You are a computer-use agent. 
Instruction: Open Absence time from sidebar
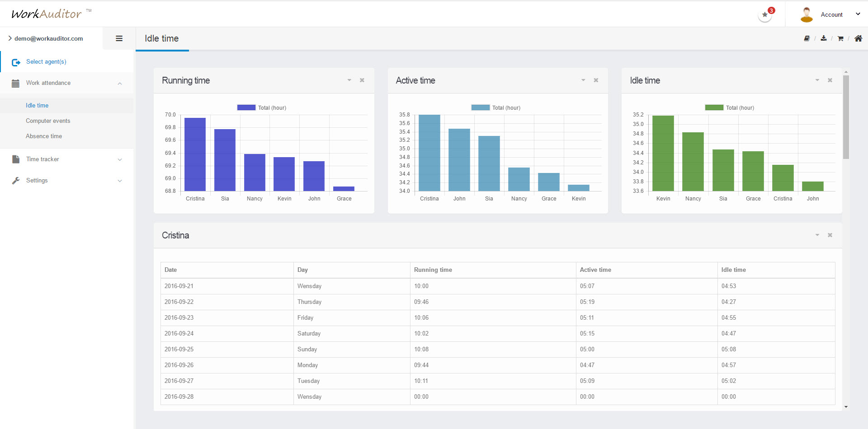point(44,136)
